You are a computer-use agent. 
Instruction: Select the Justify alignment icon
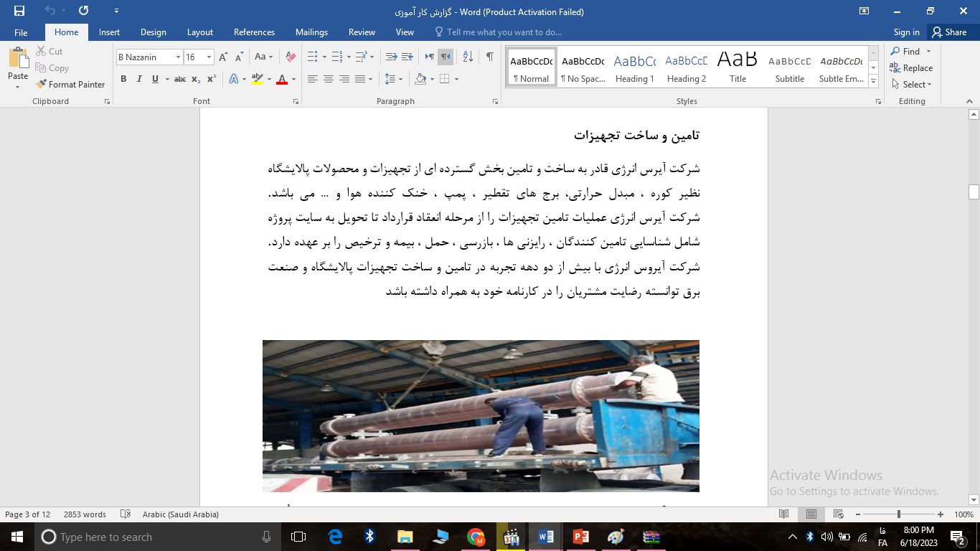click(x=360, y=79)
